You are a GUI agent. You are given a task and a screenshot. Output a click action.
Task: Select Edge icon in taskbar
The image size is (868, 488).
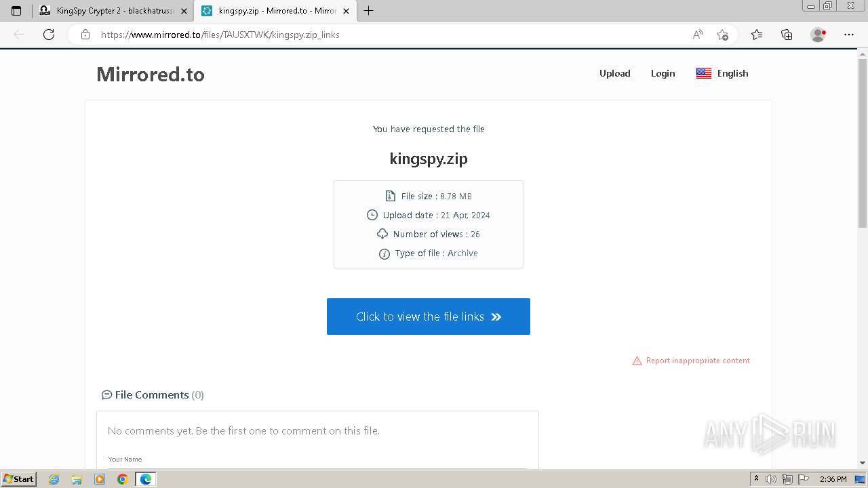coord(146,479)
